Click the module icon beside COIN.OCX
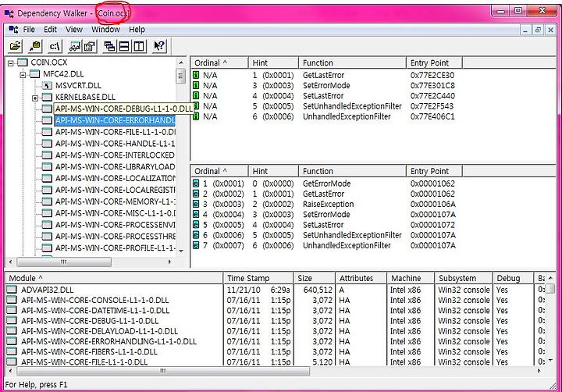The height and width of the screenshot is (392, 562). [x=22, y=62]
